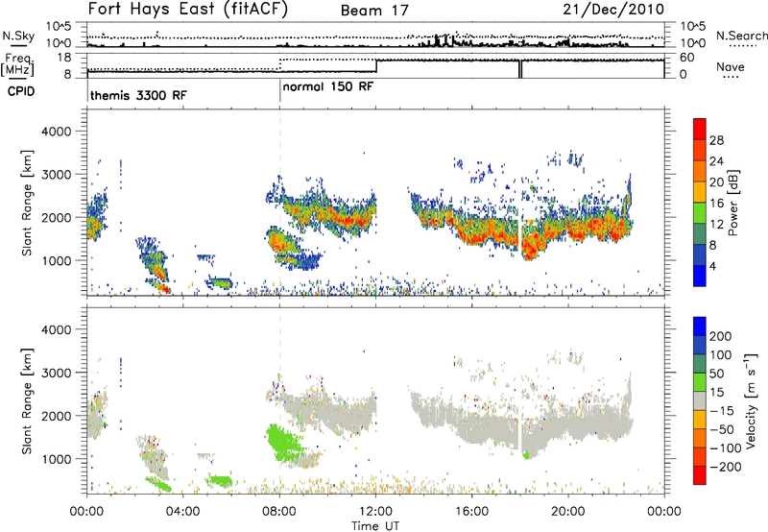
Task: Click the '08:00' time tick label
Action: pos(279,512)
